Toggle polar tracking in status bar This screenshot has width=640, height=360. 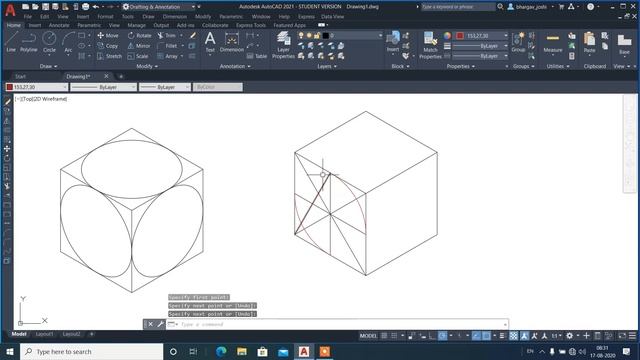tap(442, 336)
